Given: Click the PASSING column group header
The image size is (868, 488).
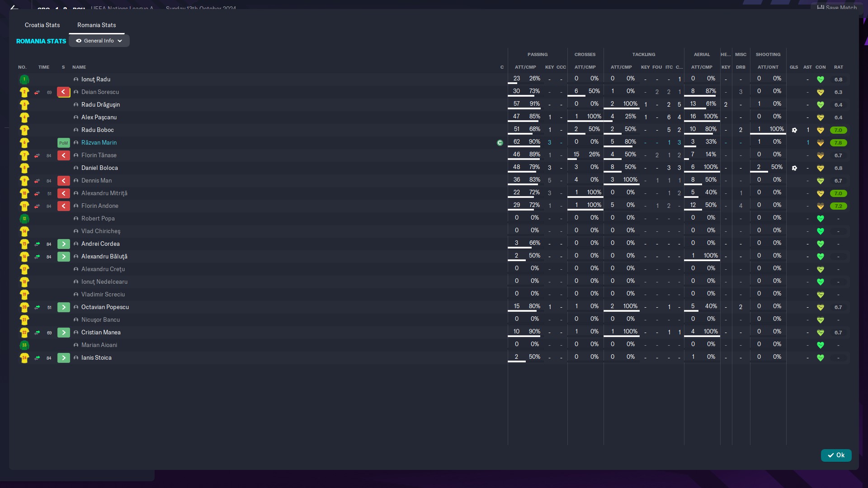Looking at the screenshot, I should coord(538,54).
